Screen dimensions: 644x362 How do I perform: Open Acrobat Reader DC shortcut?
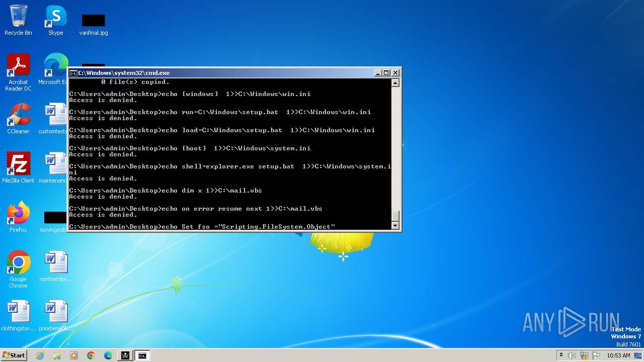coord(19,72)
